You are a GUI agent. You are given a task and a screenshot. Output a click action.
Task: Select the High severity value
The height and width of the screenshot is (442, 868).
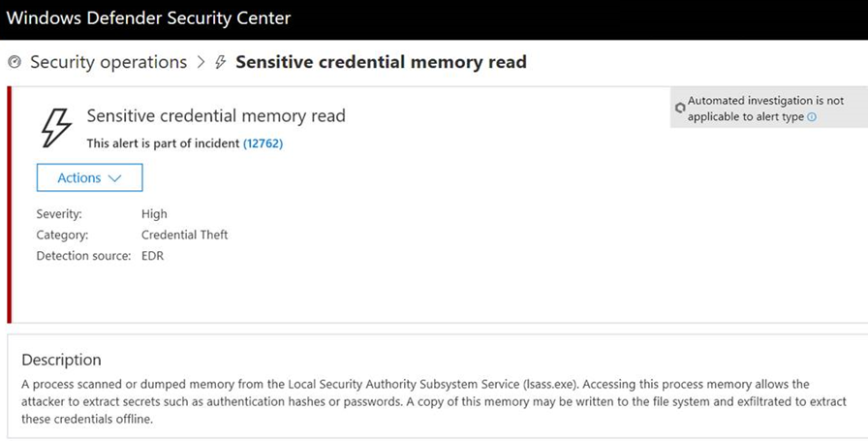pyautogui.click(x=154, y=214)
